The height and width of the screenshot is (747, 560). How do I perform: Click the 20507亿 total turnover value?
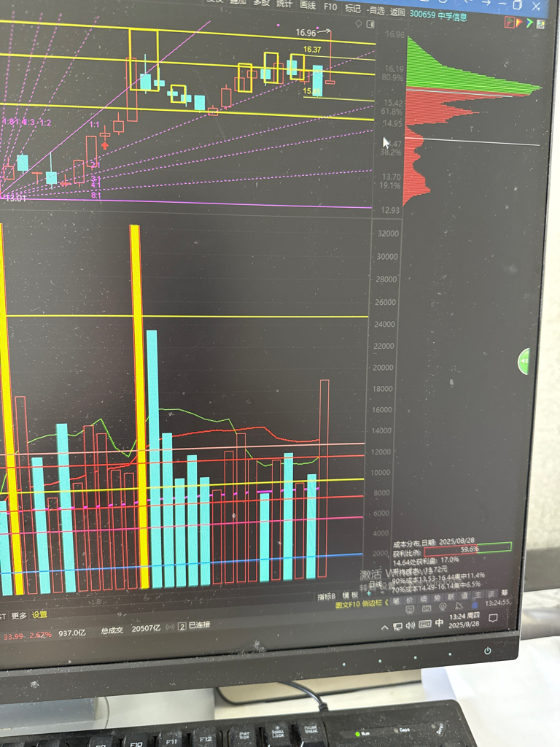[x=146, y=628]
